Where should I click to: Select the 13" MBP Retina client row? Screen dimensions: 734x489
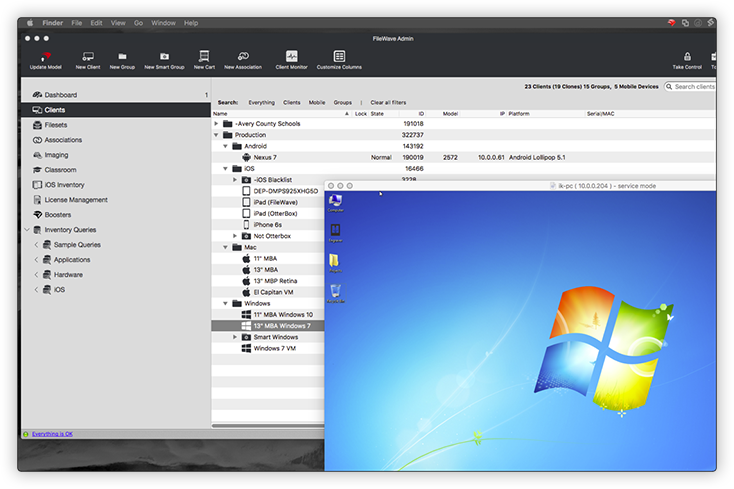268,281
